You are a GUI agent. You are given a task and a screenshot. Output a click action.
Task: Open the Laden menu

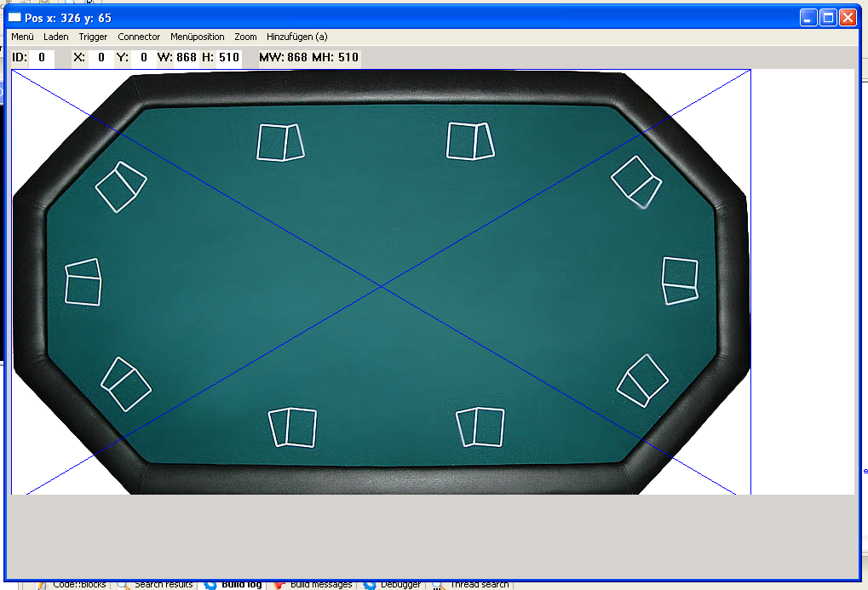[x=56, y=37]
